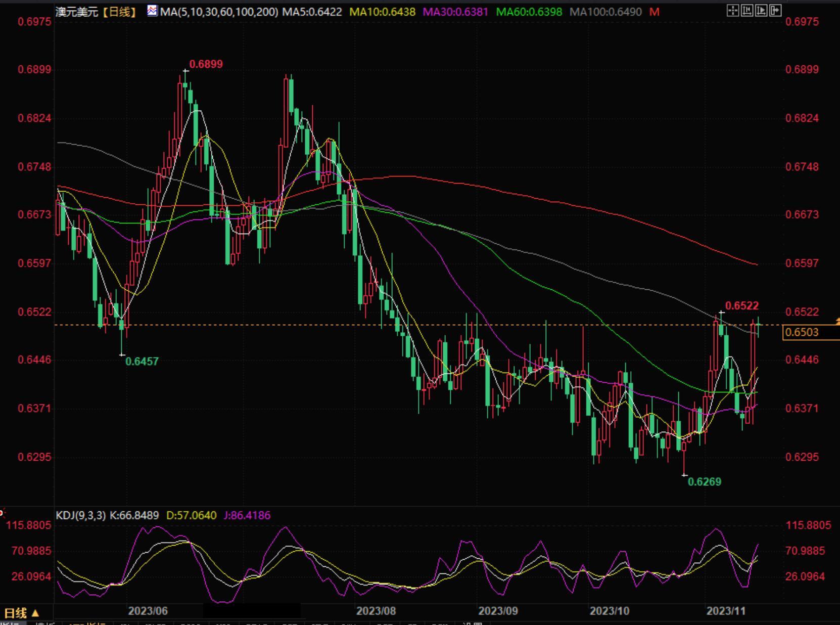This screenshot has width=840, height=625.
Task: Click the chart axis step-back icon
Action: click(x=747, y=11)
